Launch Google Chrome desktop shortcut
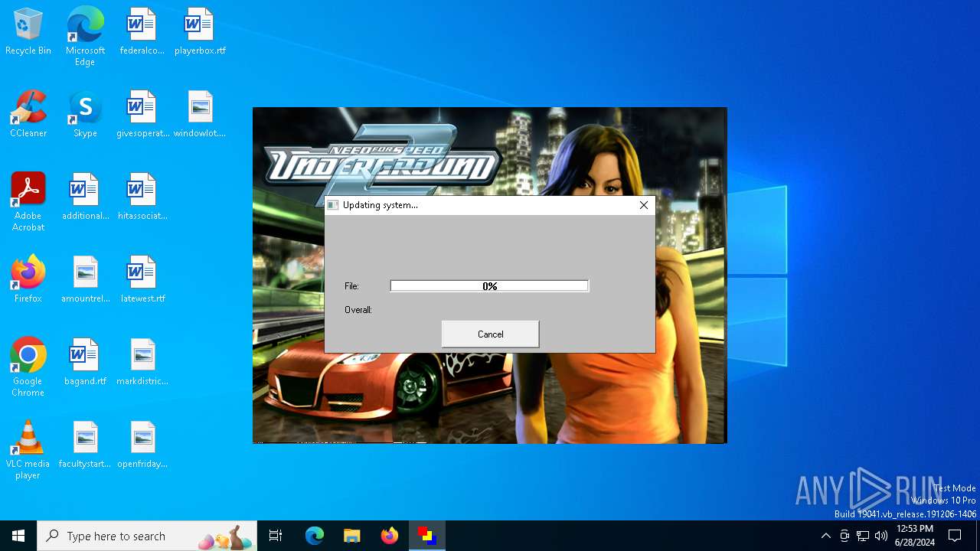Screen dimensions: 980x551 pos(28,367)
